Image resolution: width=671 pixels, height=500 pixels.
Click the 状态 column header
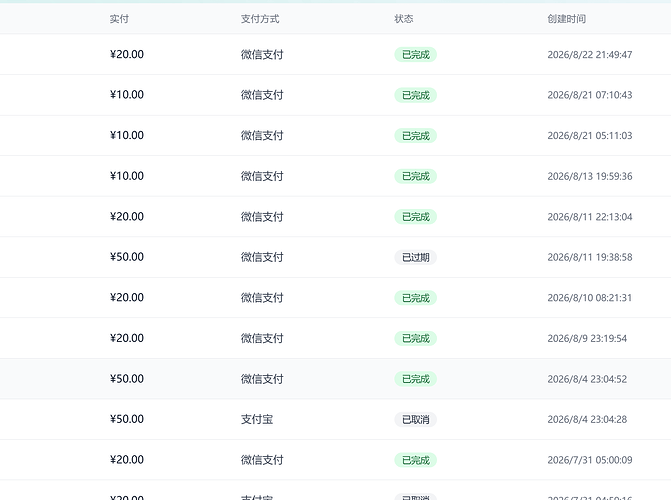[x=404, y=19]
